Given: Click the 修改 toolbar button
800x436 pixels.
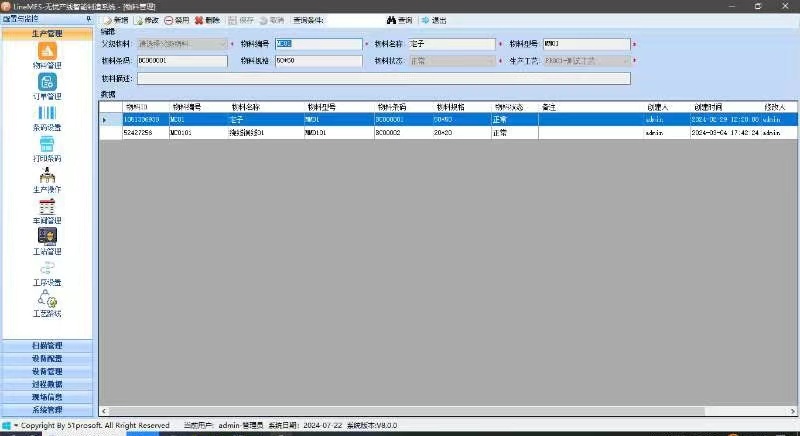Looking at the screenshot, I should click(147, 20).
